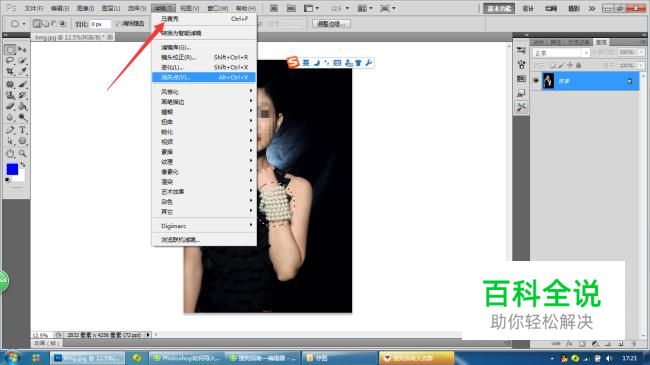This screenshot has width=650, height=365.
Task: Select the Eraser tool
Action: 10,106
